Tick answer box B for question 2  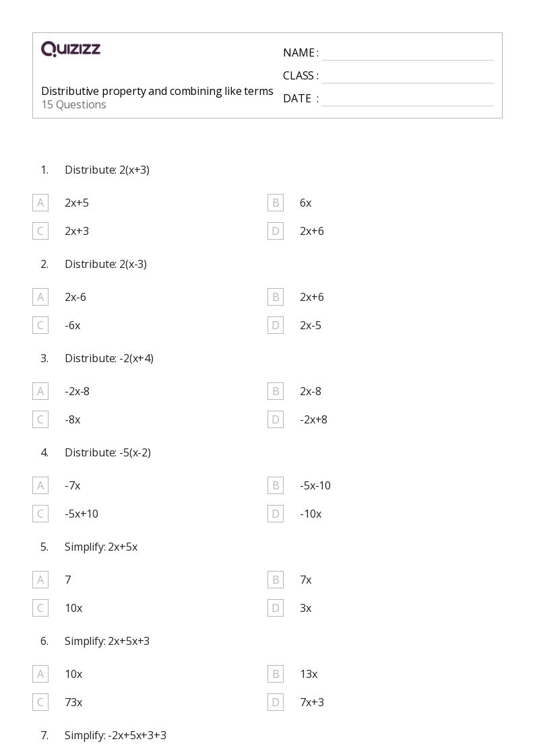[276, 297]
